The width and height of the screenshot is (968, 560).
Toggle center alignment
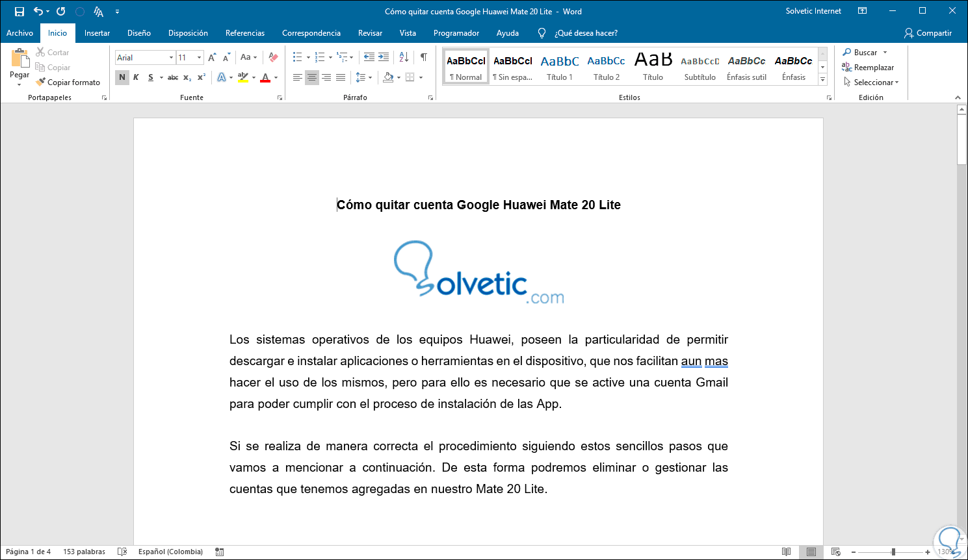312,77
